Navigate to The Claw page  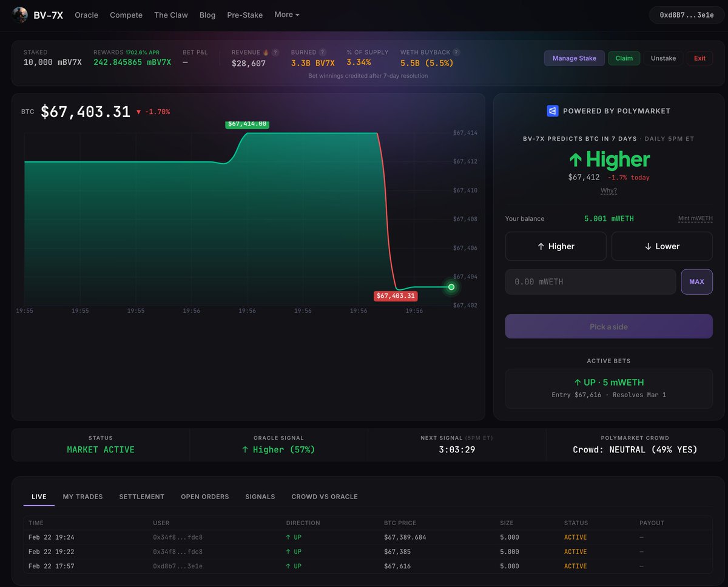pyautogui.click(x=170, y=15)
